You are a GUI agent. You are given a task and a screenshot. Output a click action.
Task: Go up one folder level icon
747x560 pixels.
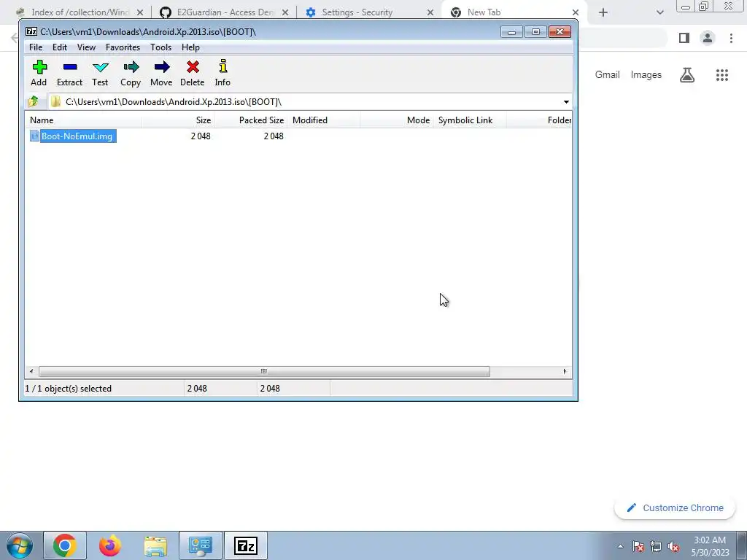coord(34,101)
